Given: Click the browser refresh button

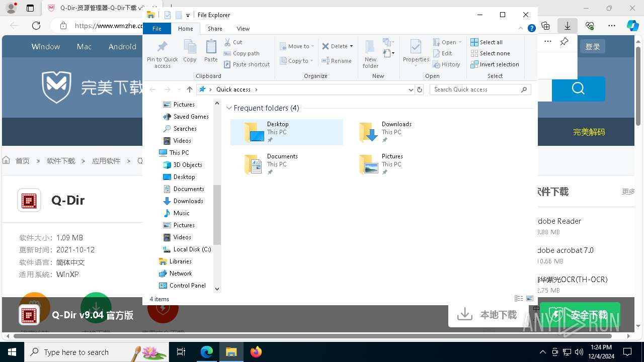Looking at the screenshot, I should [x=36, y=26].
